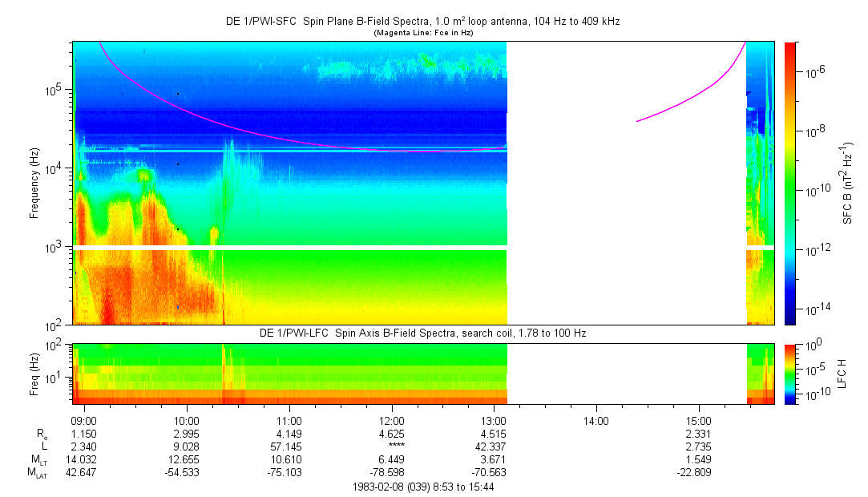
Task: Click the 14:00 time axis label
Action: pyautogui.click(x=596, y=420)
